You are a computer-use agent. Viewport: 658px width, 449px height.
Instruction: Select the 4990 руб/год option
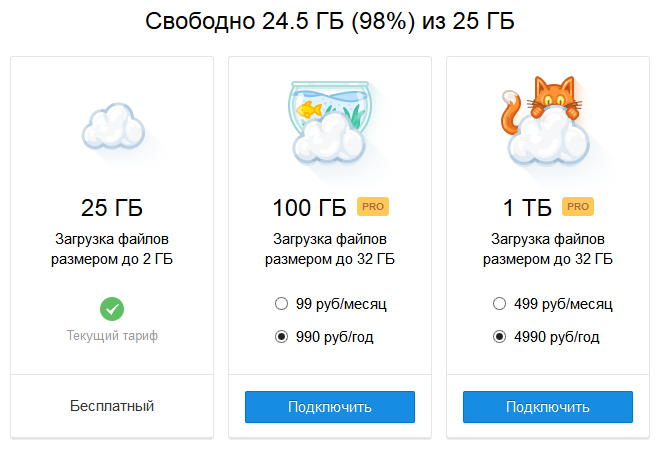point(499,337)
